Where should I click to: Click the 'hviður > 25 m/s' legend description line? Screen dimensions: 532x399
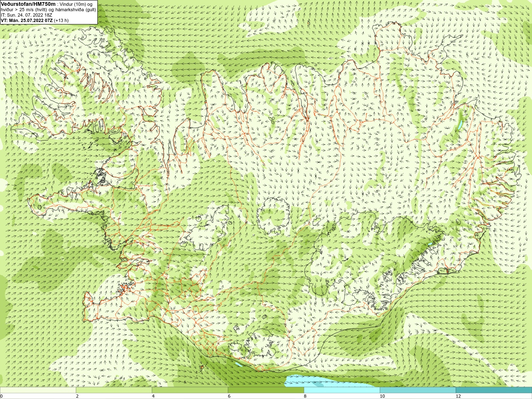pos(48,10)
